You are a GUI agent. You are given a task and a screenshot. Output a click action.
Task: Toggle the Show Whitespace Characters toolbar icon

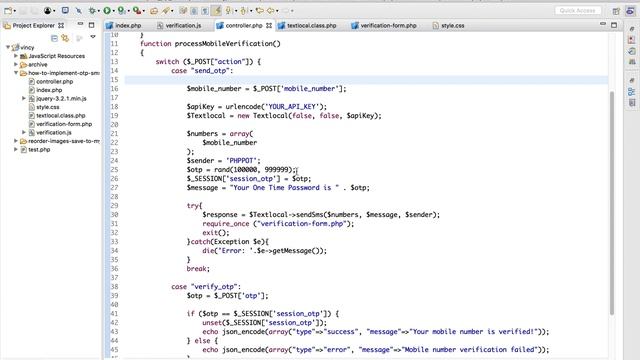[x=205, y=11]
